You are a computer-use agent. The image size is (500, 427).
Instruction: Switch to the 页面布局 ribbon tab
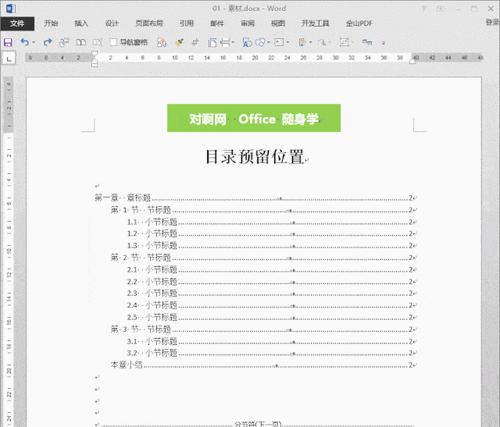pyautogui.click(x=149, y=23)
